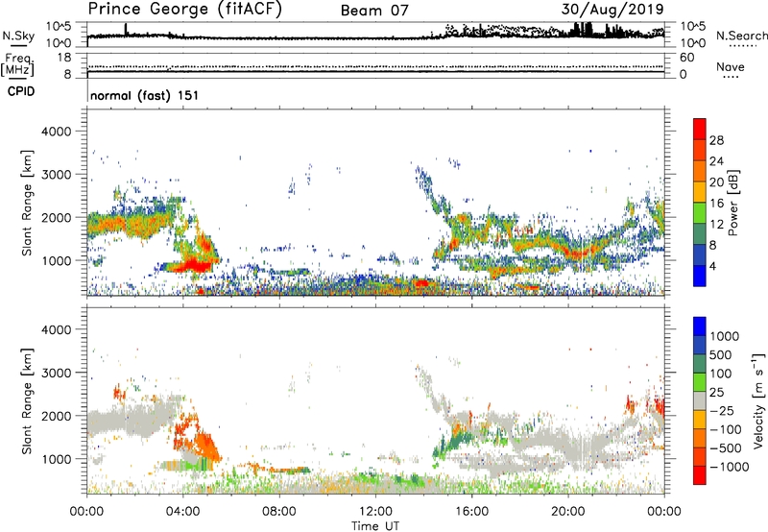
Task: Click the -1000 value on velocity colorbar
Action: tap(730, 467)
